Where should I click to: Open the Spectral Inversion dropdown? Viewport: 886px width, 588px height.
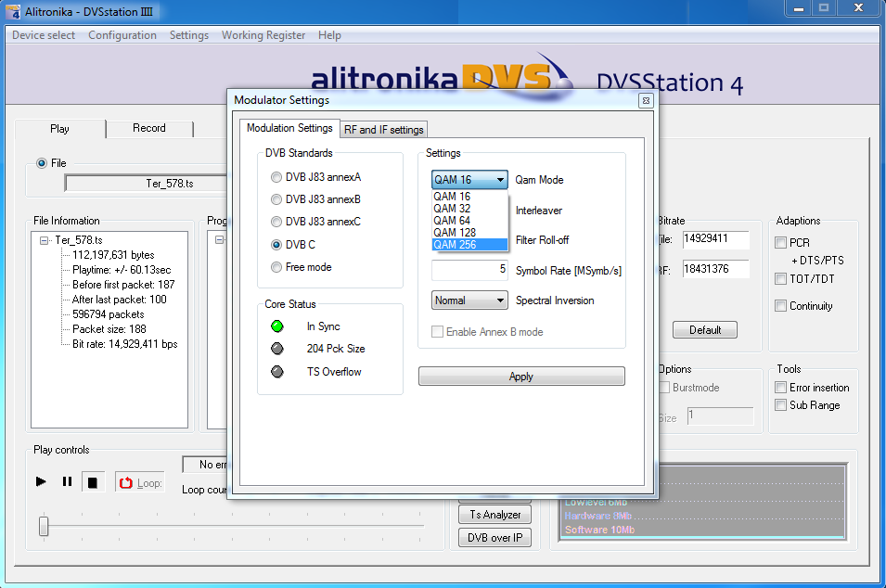[470, 300]
